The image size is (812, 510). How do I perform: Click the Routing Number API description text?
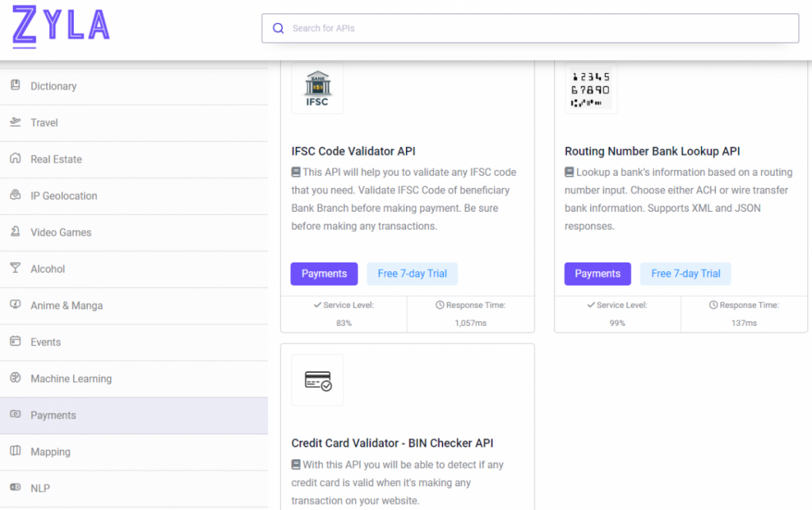(x=679, y=199)
